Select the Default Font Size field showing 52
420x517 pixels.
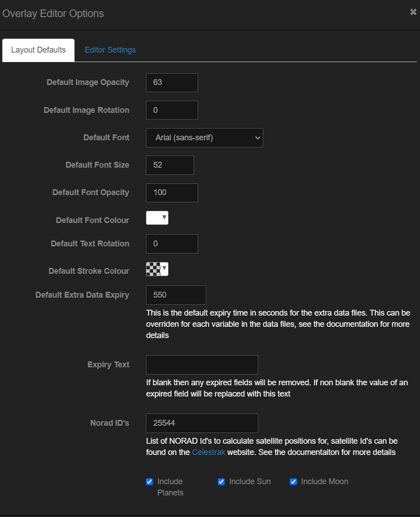pyautogui.click(x=170, y=165)
